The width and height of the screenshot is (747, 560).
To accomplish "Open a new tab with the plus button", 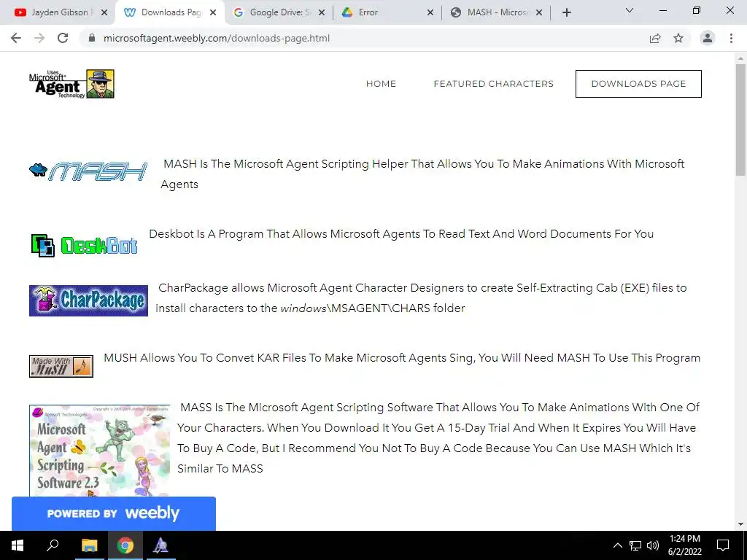I will pos(566,12).
